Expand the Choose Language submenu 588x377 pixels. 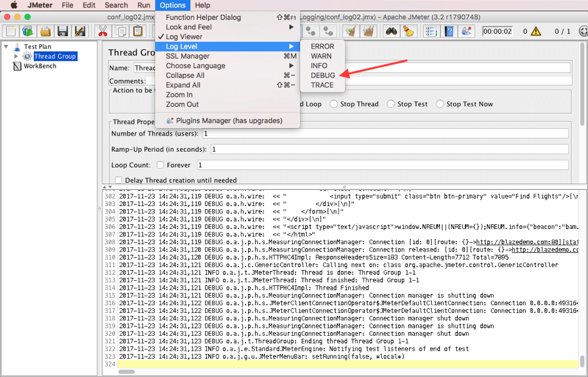pyautogui.click(x=227, y=66)
